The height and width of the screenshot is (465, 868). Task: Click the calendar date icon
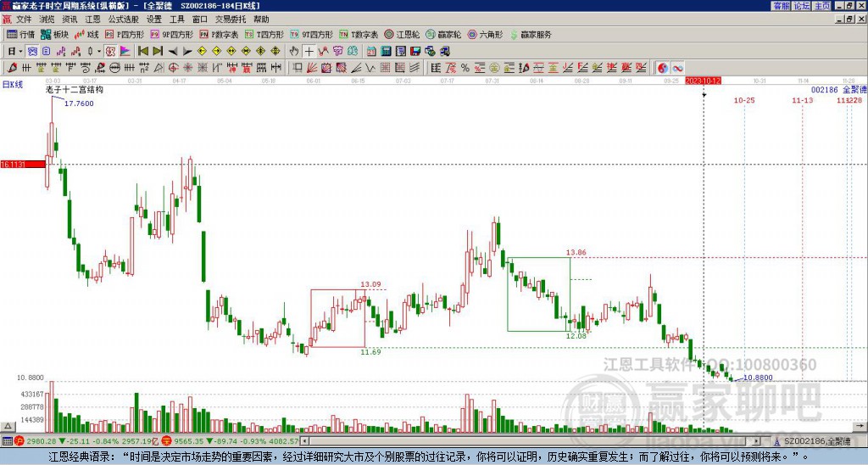[x=371, y=51]
